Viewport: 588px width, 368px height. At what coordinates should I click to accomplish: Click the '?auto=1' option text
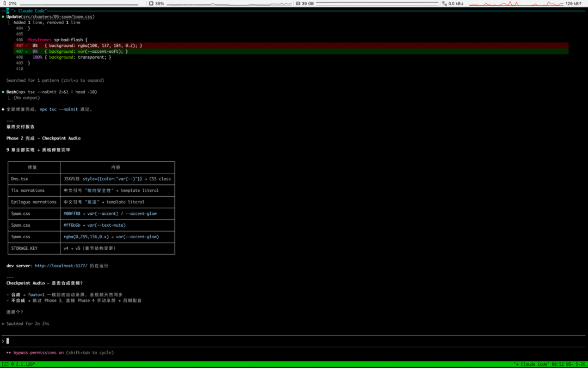[x=36, y=295]
